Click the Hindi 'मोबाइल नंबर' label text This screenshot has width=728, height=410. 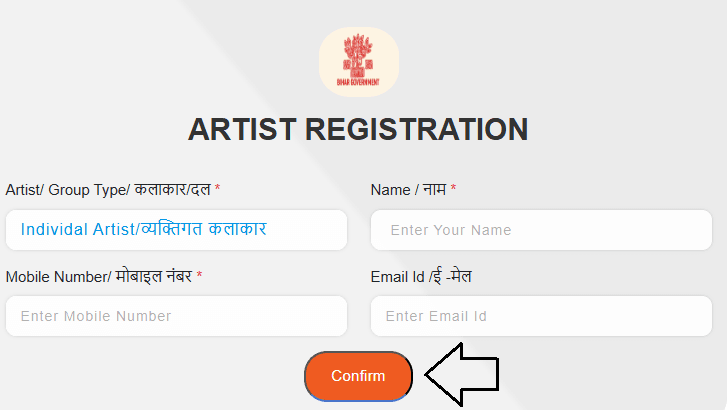(x=153, y=276)
